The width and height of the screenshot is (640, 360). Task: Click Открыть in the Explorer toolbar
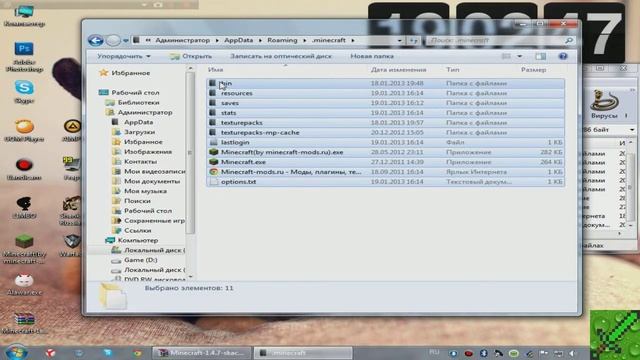coord(191,56)
